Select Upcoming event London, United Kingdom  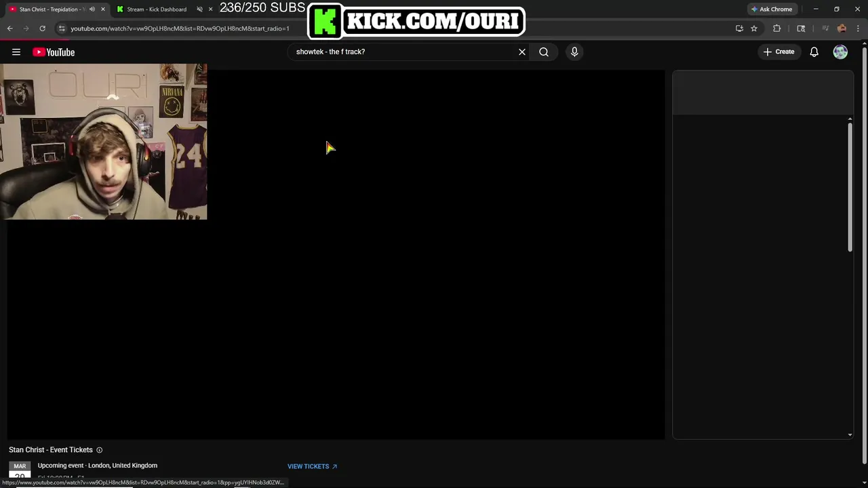click(98, 466)
